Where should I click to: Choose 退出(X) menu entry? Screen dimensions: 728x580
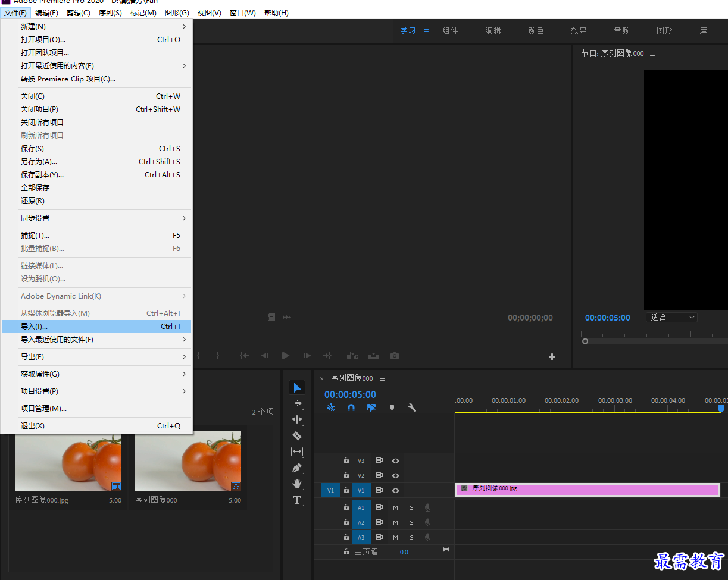point(96,425)
